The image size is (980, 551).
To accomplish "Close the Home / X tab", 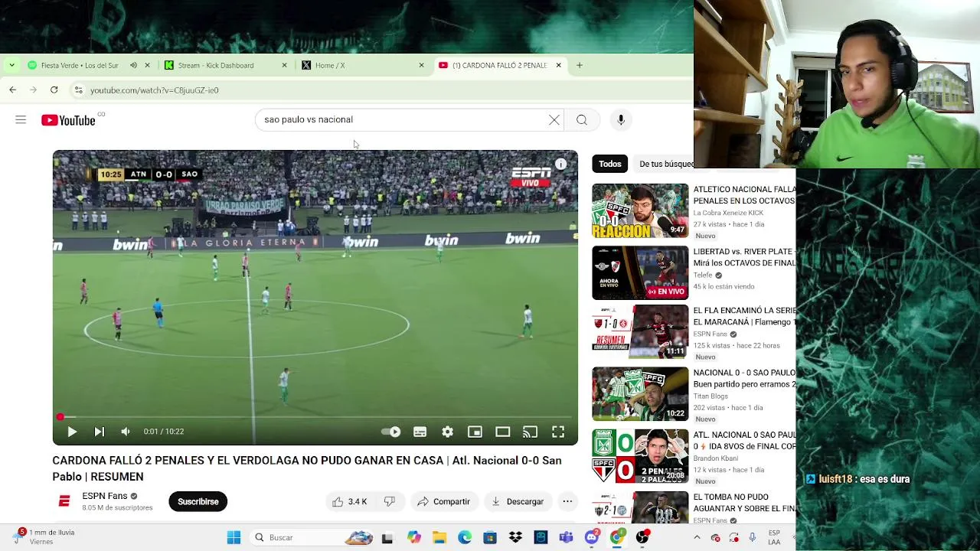I will click(421, 65).
